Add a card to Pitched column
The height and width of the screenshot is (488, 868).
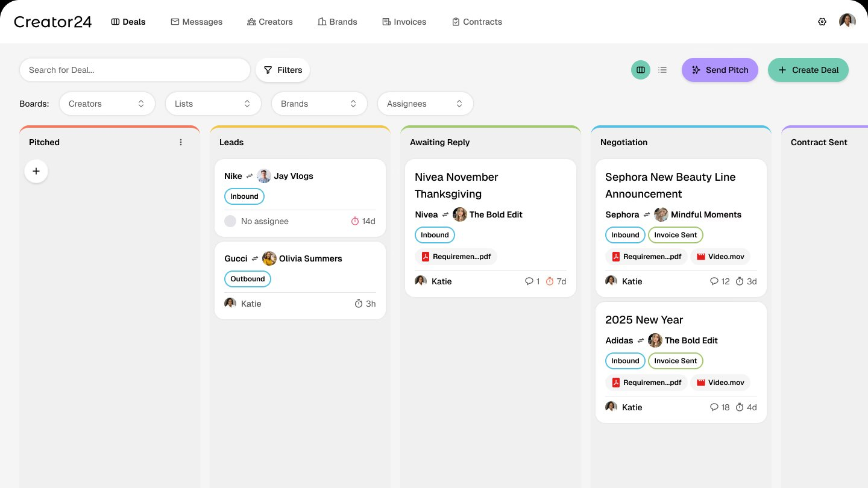coord(36,171)
